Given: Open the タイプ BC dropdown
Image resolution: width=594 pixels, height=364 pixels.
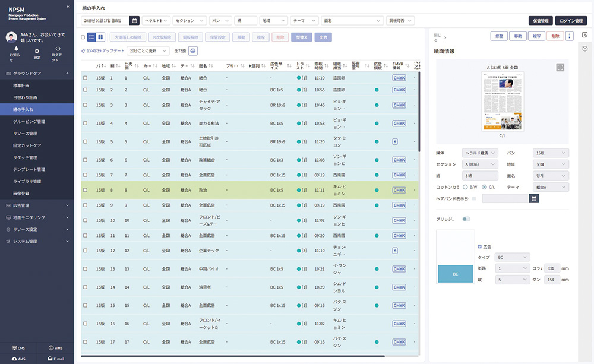Looking at the screenshot, I should tap(513, 257).
